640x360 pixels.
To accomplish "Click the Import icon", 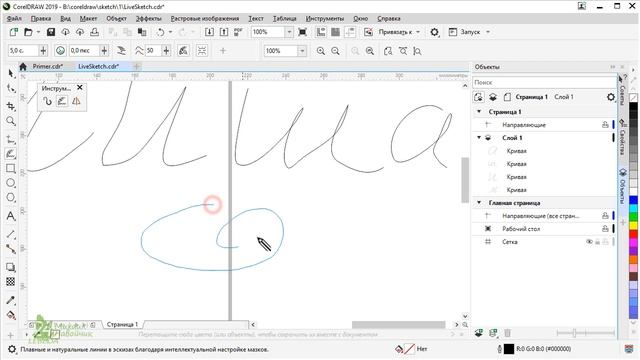I will [x=209, y=32].
